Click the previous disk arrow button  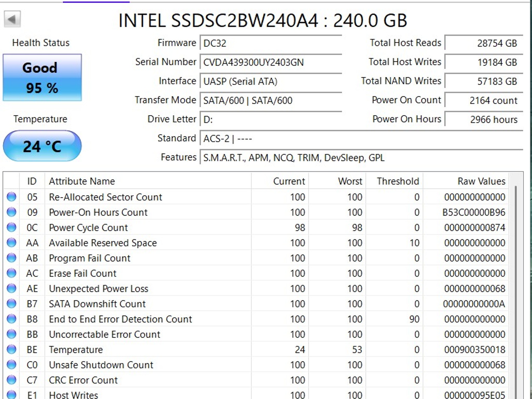pyautogui.click(x=12, y=19)
